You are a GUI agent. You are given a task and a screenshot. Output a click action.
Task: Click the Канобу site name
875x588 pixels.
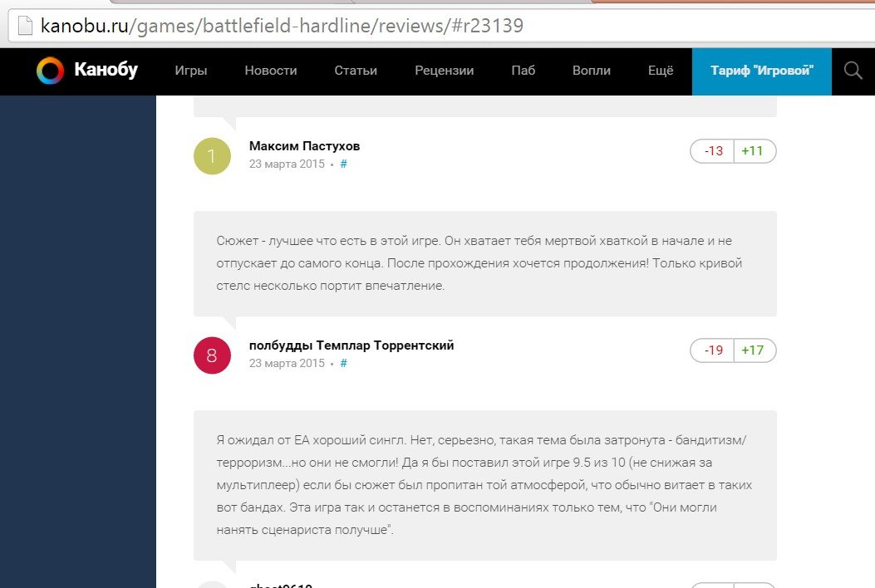(106, 70)
